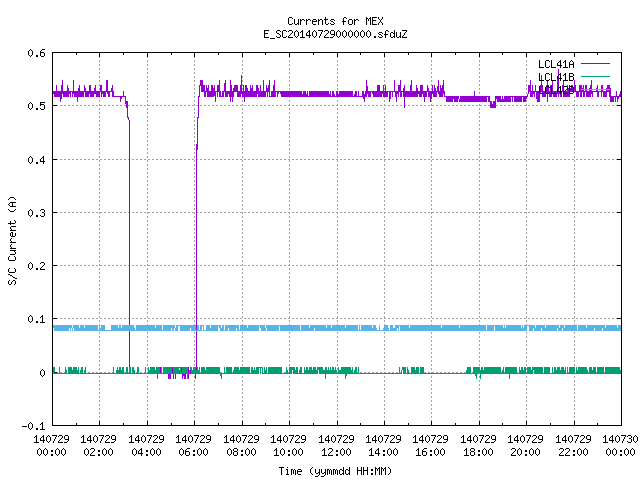Click the 04:00 time tick label
The width and height of the screenshot is (640, 480).
tap(146, 452)
